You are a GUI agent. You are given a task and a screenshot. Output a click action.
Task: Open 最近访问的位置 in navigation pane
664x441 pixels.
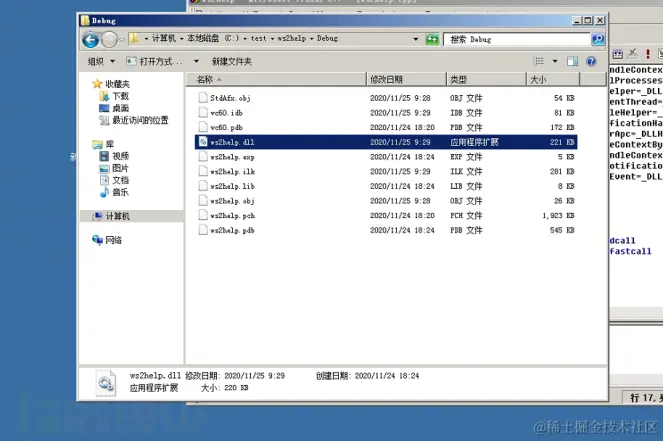pos(140,120)
